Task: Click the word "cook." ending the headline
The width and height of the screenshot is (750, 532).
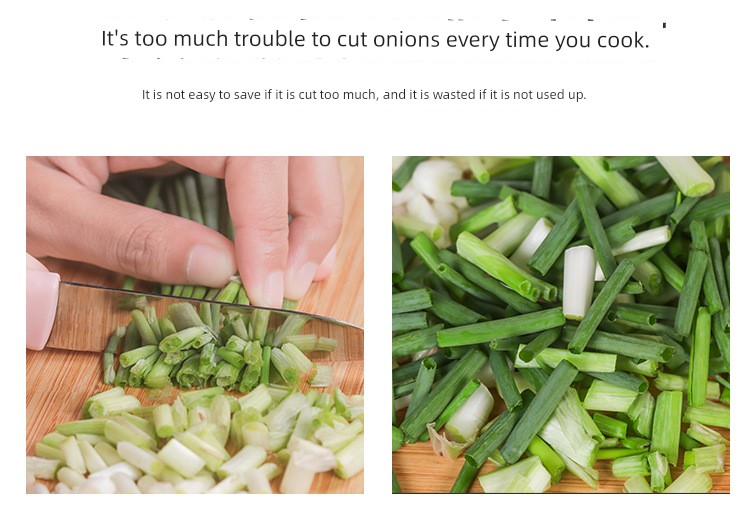Action: pos(623,40)
